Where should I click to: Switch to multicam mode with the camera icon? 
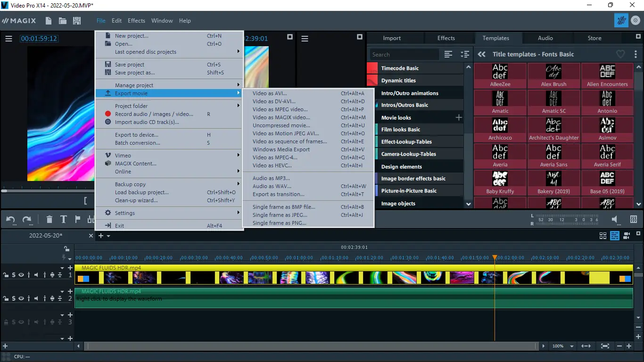pyautogui.click(x=626, y=236)
